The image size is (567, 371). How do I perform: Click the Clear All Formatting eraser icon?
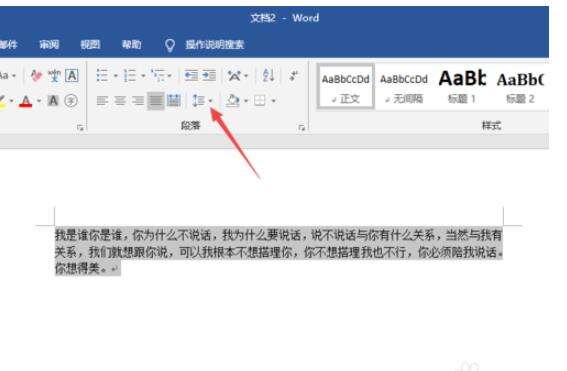tap(36, 76)
